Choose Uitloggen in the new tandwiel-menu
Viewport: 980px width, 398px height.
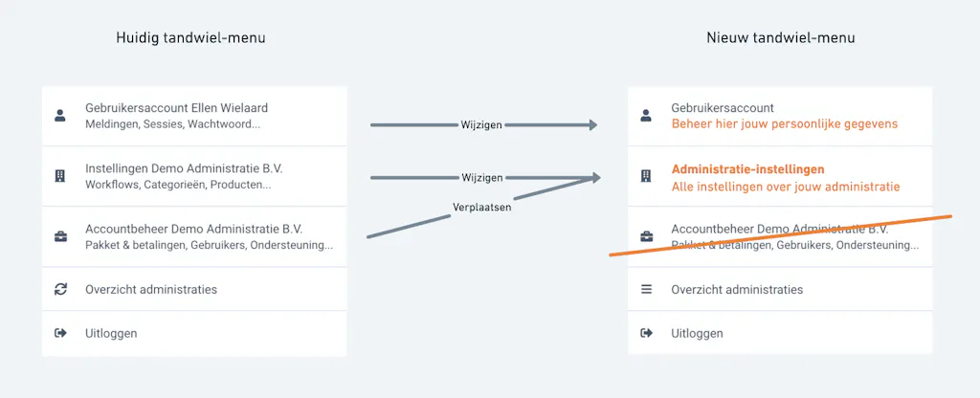point(780,333)
